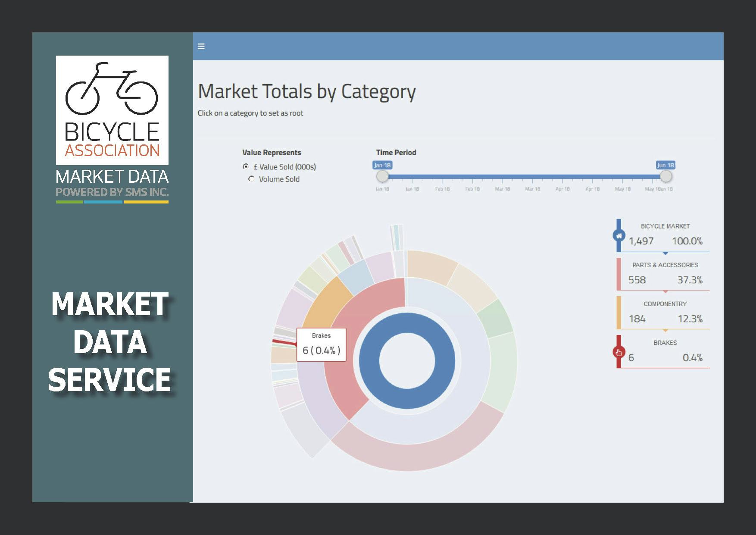Select the Brakes breadcrumb entry

665,352
